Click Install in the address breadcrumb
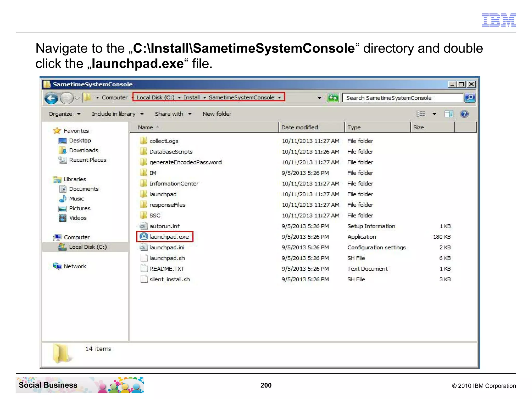 click(x=192, y=97)
